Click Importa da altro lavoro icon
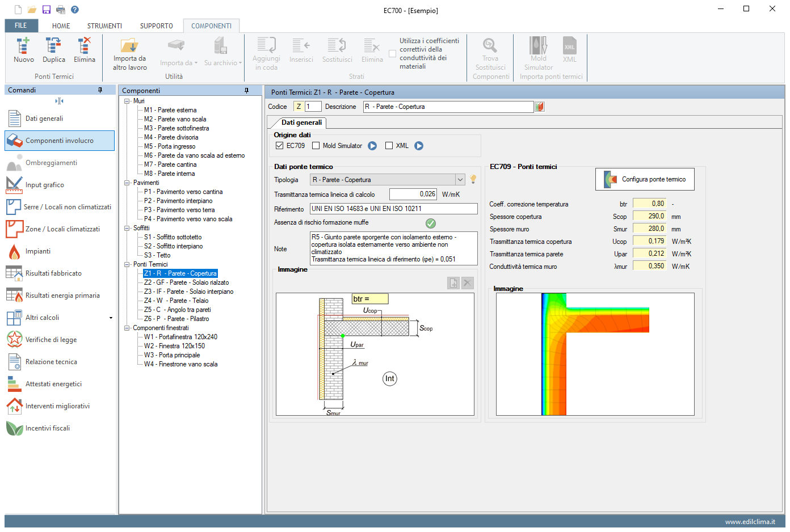 click(x=129, y=47)
